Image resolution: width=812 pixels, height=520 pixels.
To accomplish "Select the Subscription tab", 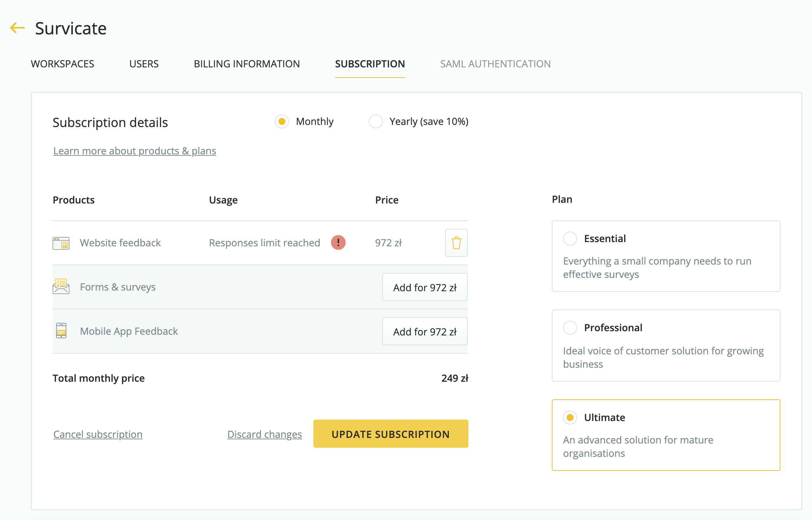I will click(370, 64).
